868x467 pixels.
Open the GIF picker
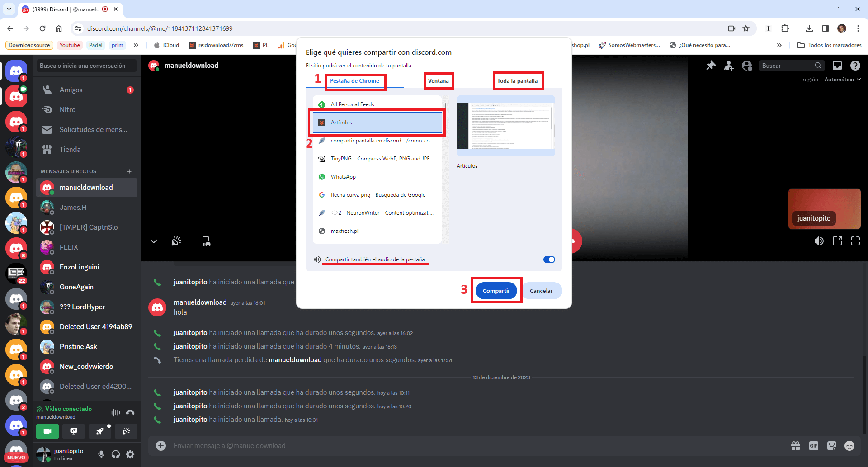[814, 446]
